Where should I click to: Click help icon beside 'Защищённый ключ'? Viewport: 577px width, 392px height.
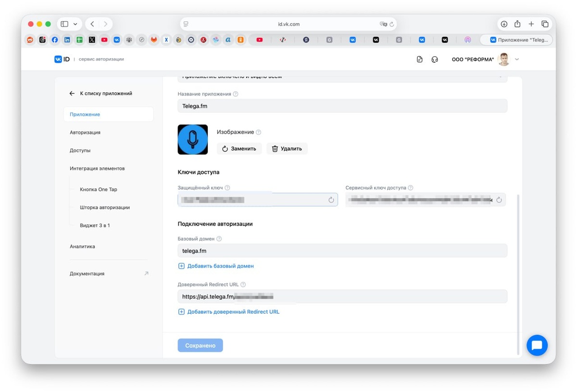pyautogui.click(x=227, y=188)
